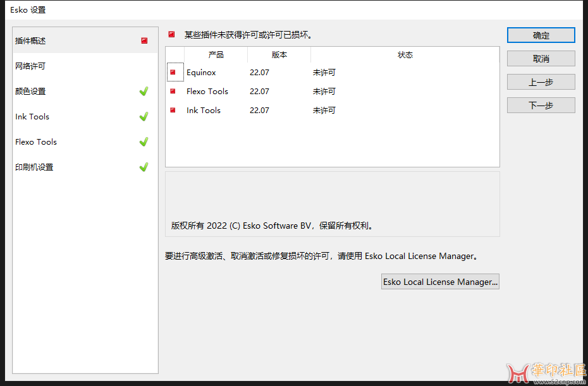The image size is (588, 386).
Task: Click version 22.07 in the Equinox row
Action: tap(259, 72)
